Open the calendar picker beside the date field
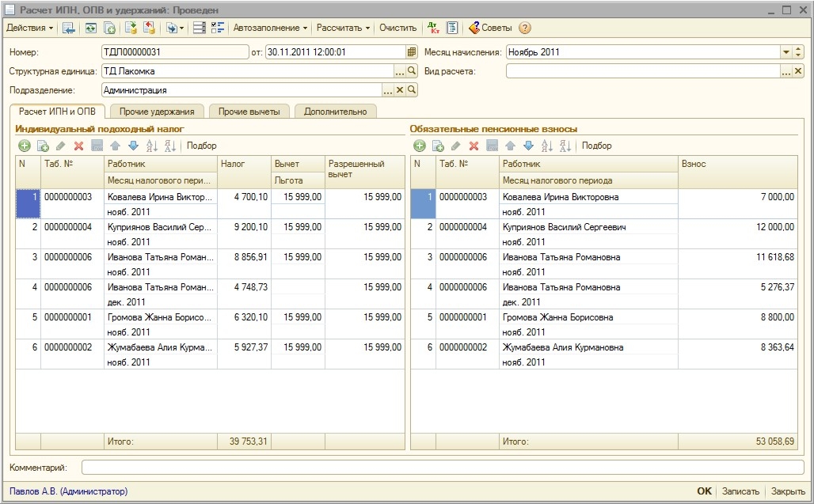This screenshot has width=814, height=504. pos(412,52)
